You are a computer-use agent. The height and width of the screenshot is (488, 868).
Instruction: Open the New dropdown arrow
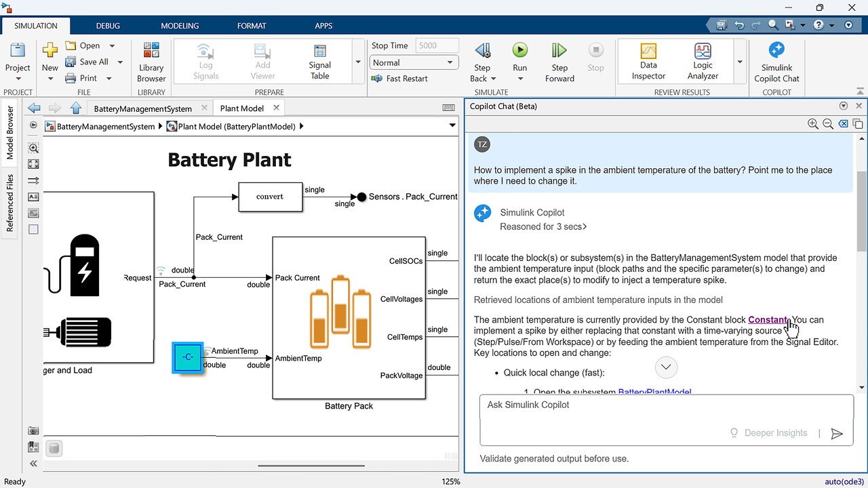pyautogui.click(x=50, y=79)
